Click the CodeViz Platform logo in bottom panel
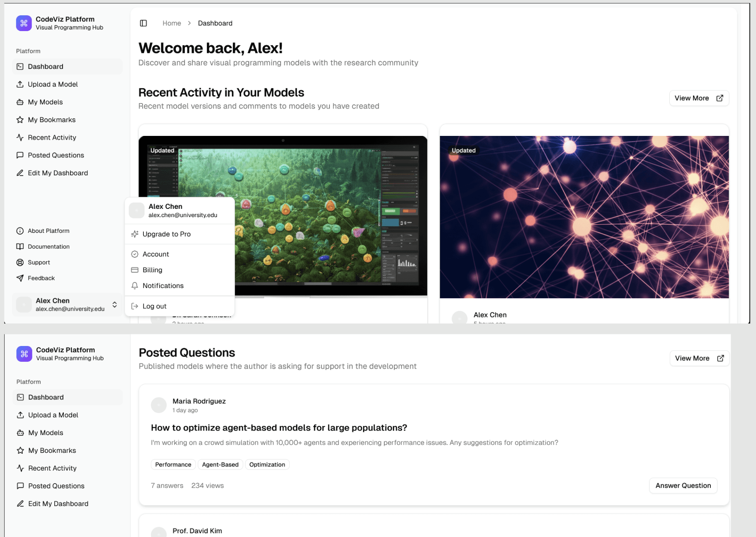 tap(24, 354)
